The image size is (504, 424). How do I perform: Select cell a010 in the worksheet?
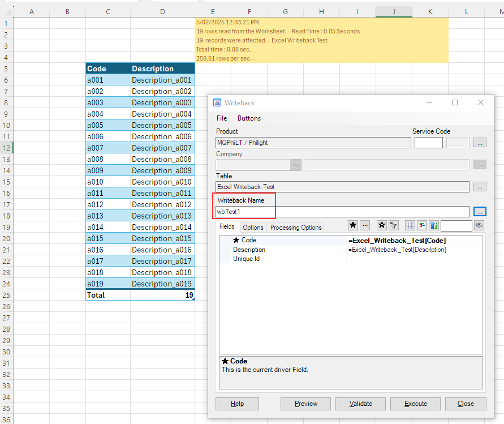108,182
